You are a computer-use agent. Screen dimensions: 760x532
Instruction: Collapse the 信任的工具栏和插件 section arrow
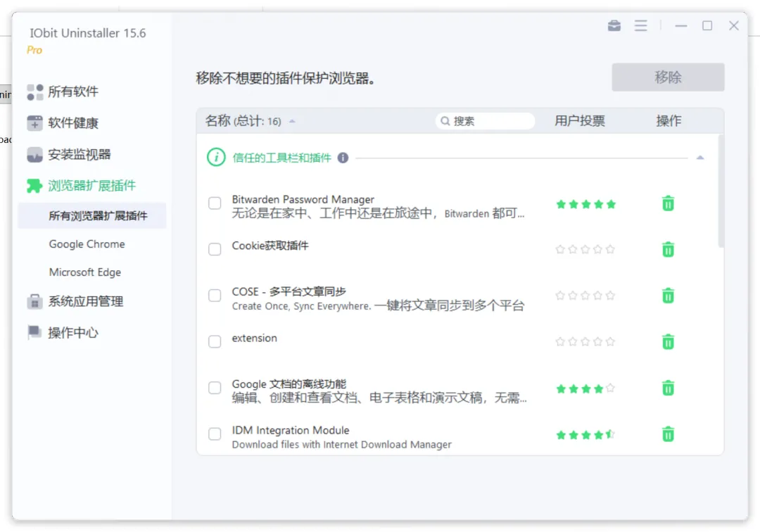click(700, 158)
